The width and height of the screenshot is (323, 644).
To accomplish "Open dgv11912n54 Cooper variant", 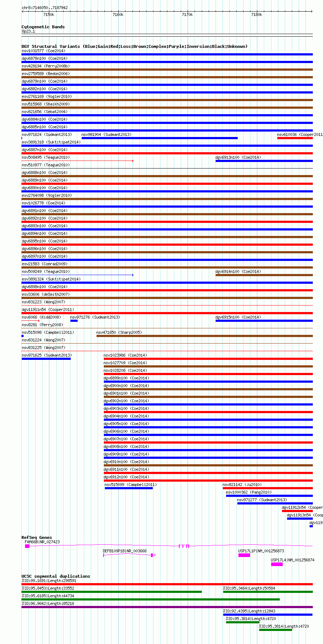I will click(302, 507).
